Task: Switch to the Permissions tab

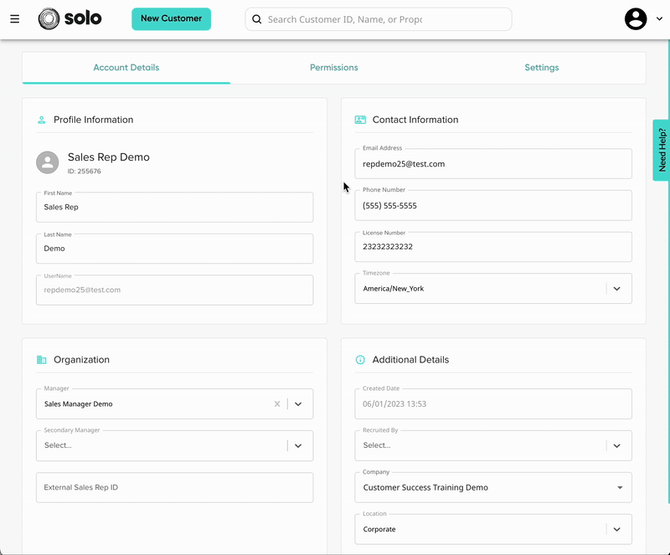Action: coord(334,68)
